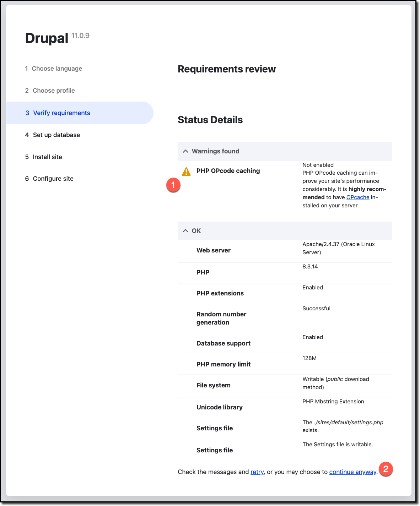Viewport: 420px width, 506px height.
Task: Click the chevron next to Warnings found
Action: click(x=186, y=151)
